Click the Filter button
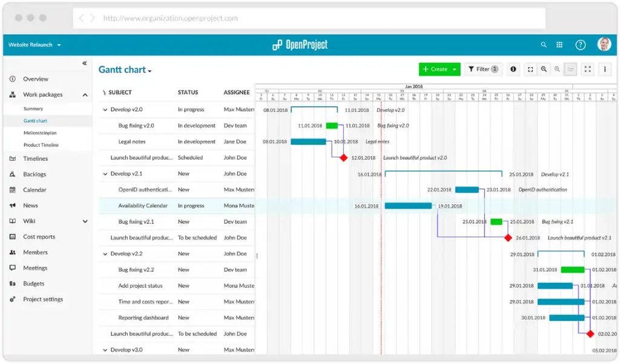Screen dimensions: 620x364 (x=484, y=69)
